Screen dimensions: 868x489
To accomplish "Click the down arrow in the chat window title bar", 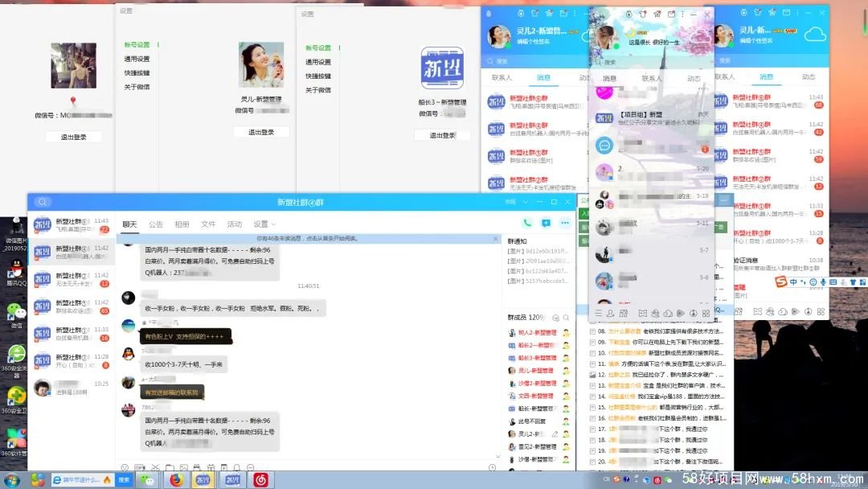I will [x=526, y=202].
